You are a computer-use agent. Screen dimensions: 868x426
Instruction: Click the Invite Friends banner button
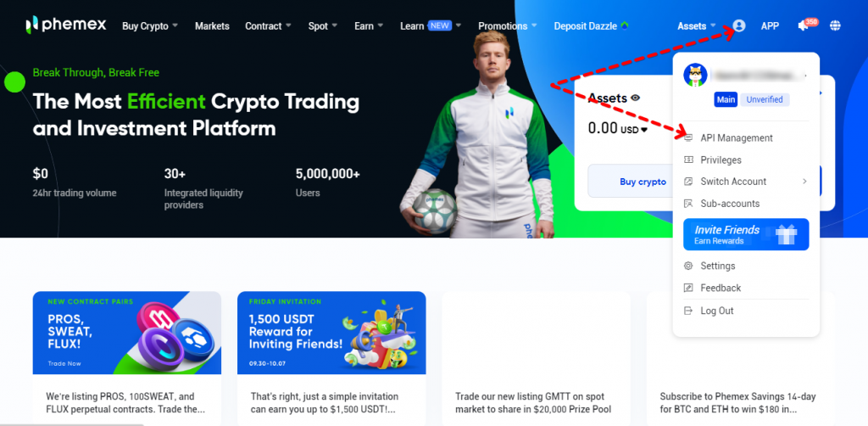click(746, 234)
